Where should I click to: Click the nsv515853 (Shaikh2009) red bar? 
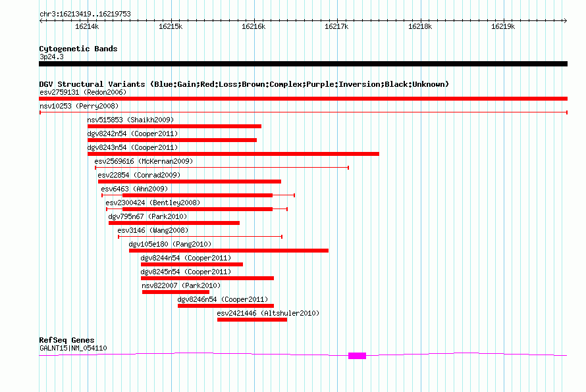coord(174,126)
